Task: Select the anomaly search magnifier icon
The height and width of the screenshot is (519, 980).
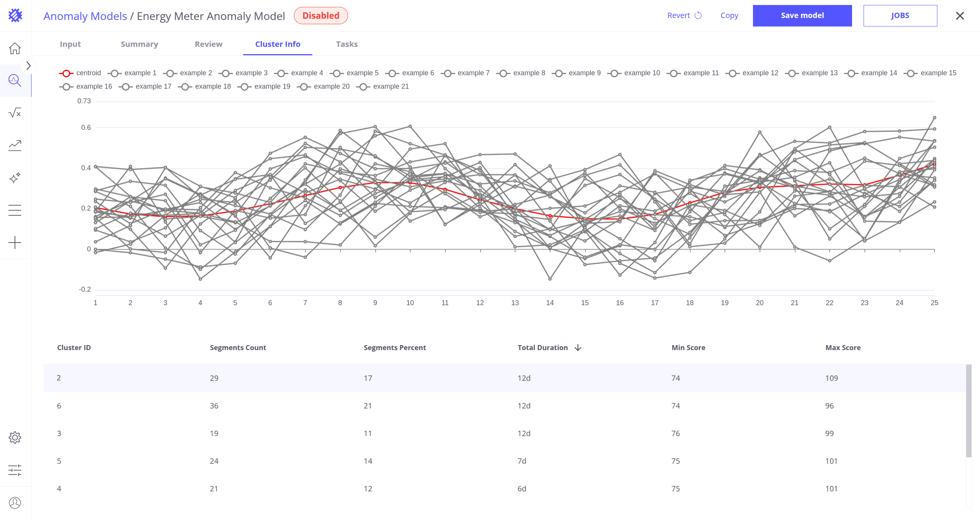Action: pyautogui.click(x=15, y=81)
